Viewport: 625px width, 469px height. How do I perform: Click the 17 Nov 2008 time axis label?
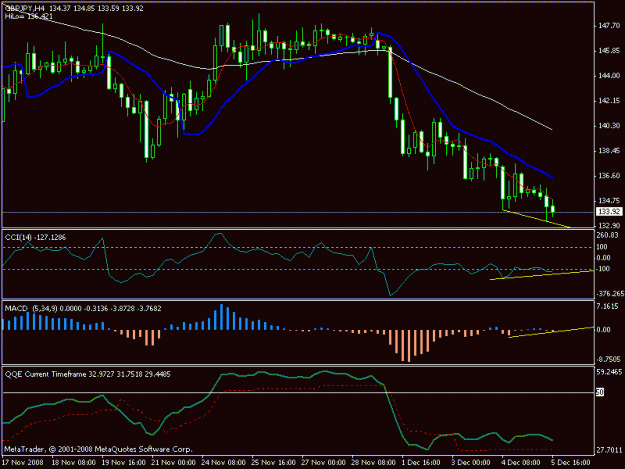tap(22, 463)
